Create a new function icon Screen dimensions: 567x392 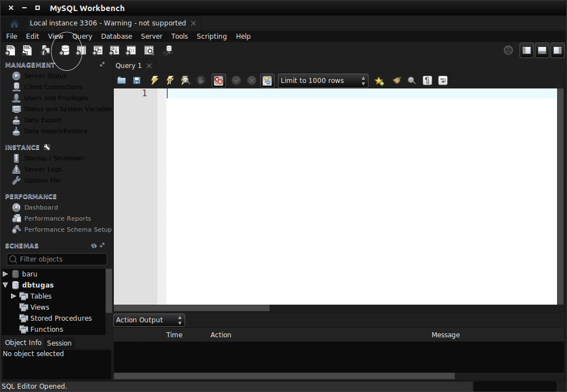[131, 50]
